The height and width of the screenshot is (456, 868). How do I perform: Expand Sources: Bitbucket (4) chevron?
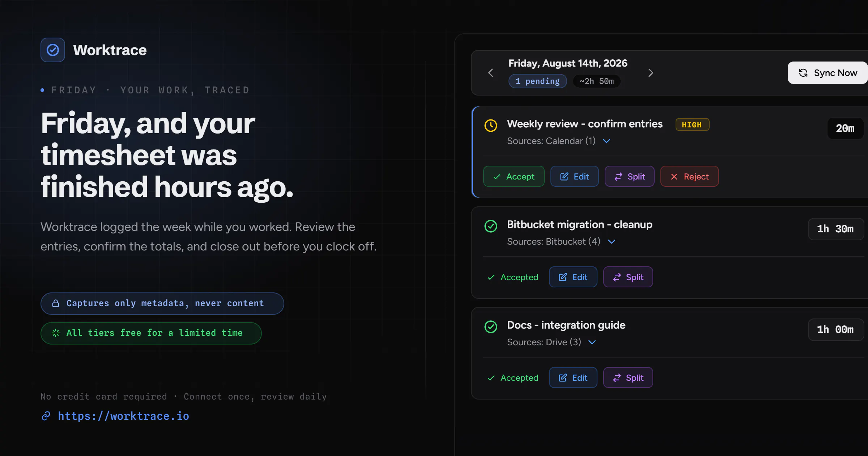612,242
